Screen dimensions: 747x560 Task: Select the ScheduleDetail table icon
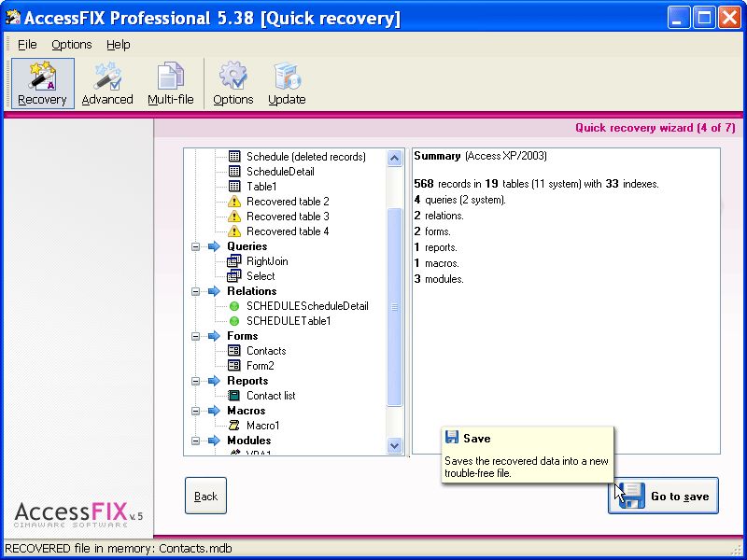(x=234, y=172)
